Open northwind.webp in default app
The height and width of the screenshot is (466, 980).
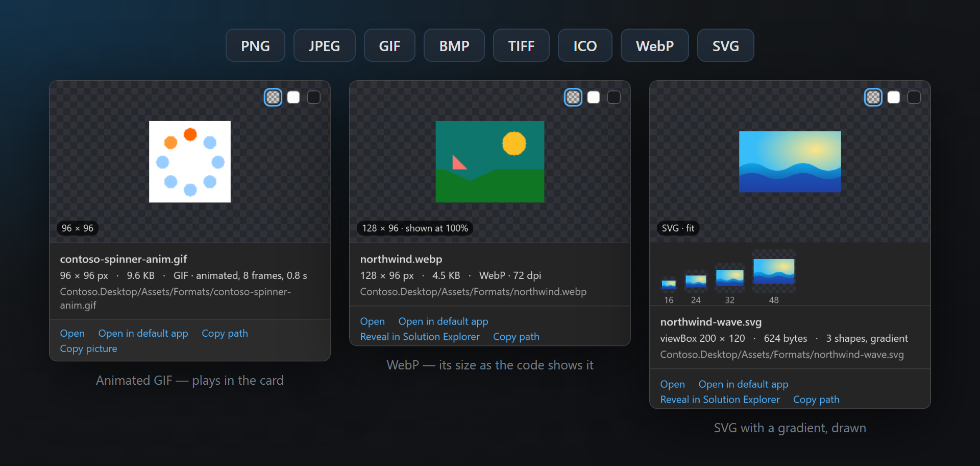coord(443,321)
